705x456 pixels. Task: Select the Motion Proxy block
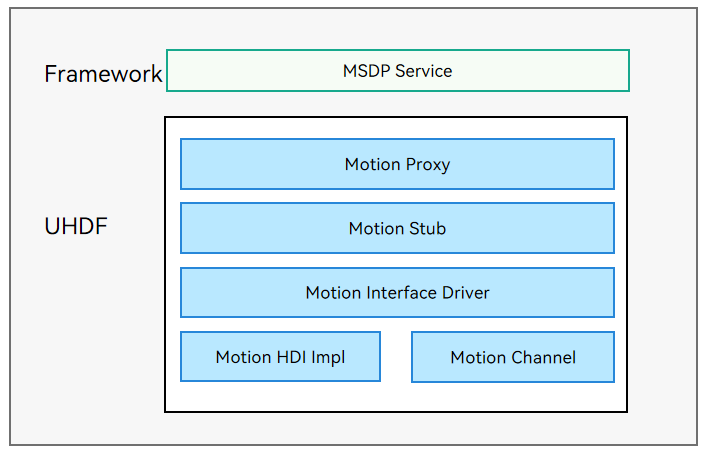point(397,164)
